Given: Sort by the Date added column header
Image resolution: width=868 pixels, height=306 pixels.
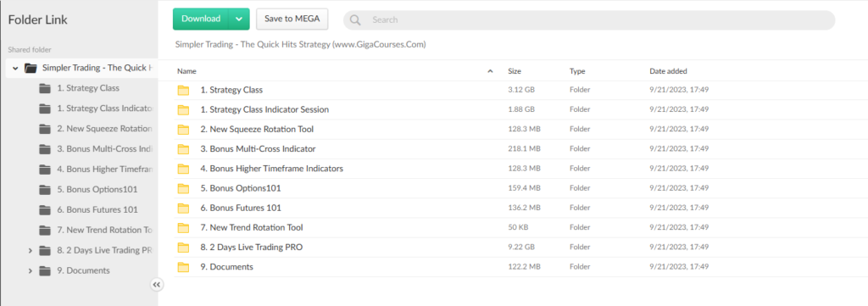Looking at the screenshot, I should tap(668, 71).
